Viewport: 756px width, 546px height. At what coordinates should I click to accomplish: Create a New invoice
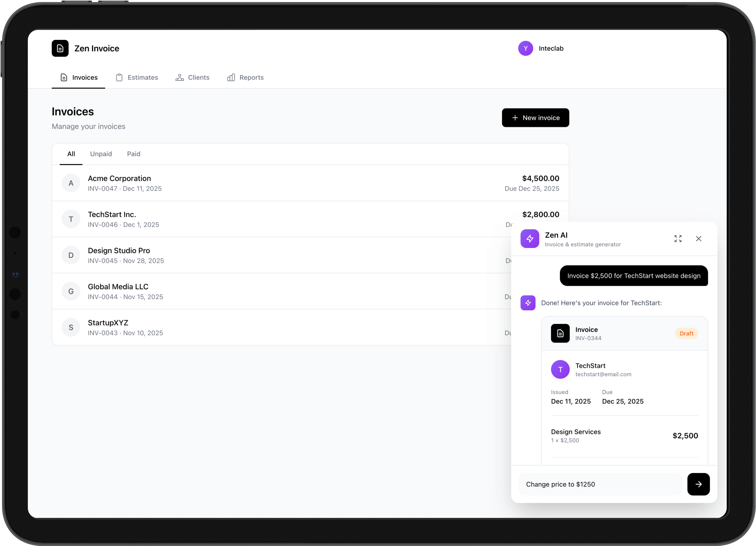pos(535,118)
